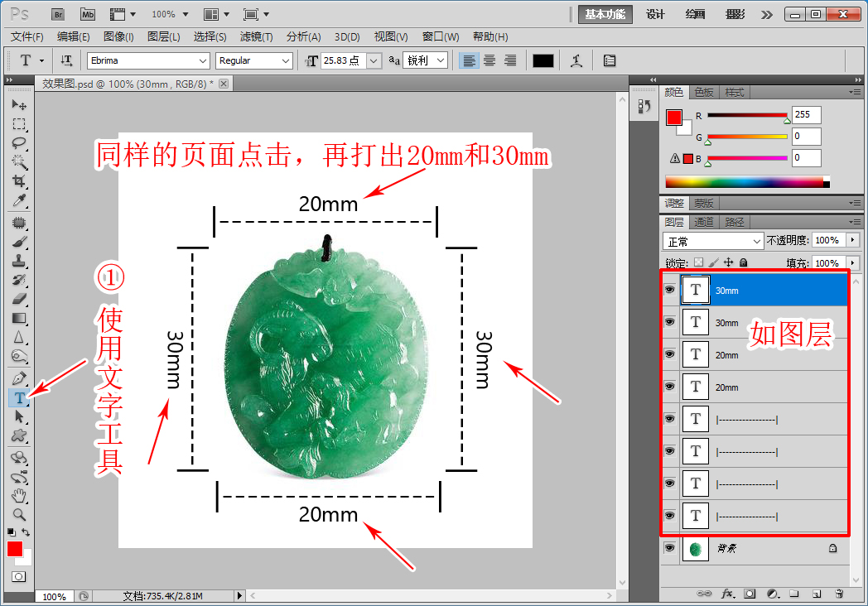This screenshot has width=868, height=606.
Task: Click the red foreground color swatch
Action: tap(15, 546)
